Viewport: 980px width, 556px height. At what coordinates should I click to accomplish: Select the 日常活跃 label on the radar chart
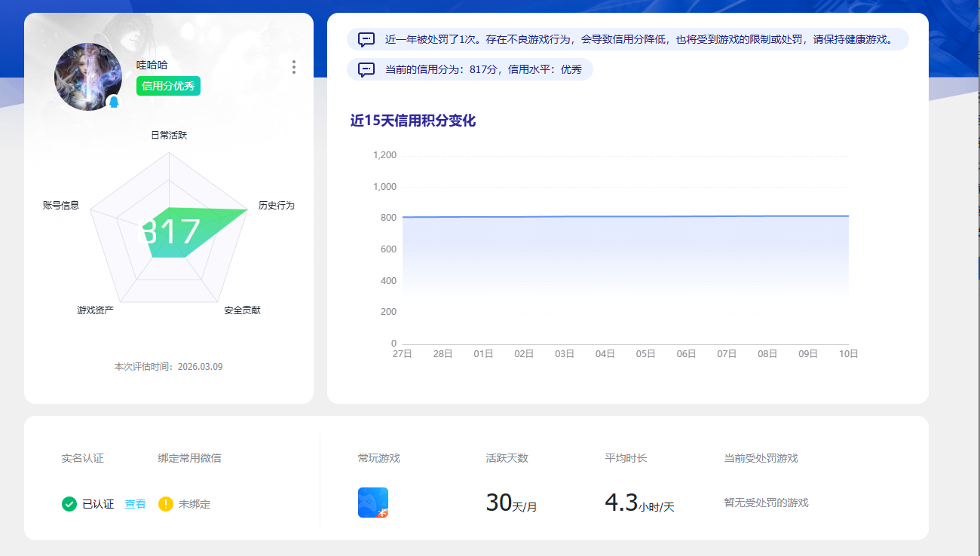pos(170,135)
